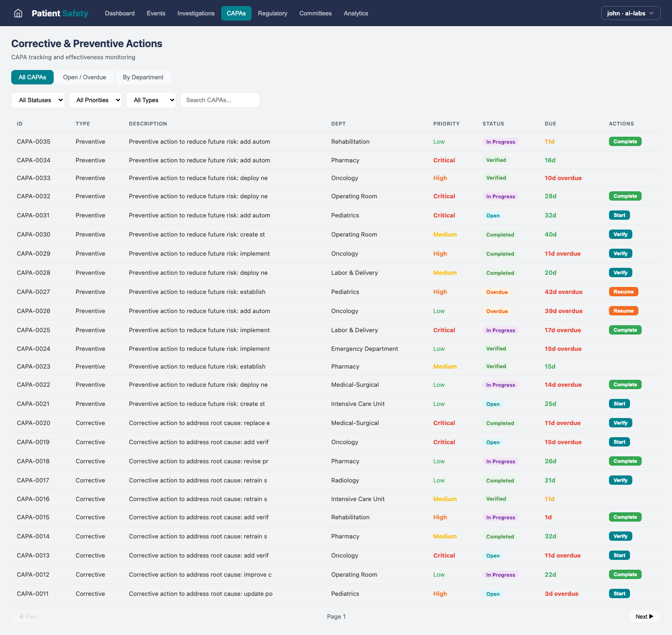Show the All CAPAs tab
Screen dimensions: 672x635
click(x=32, y=77)
